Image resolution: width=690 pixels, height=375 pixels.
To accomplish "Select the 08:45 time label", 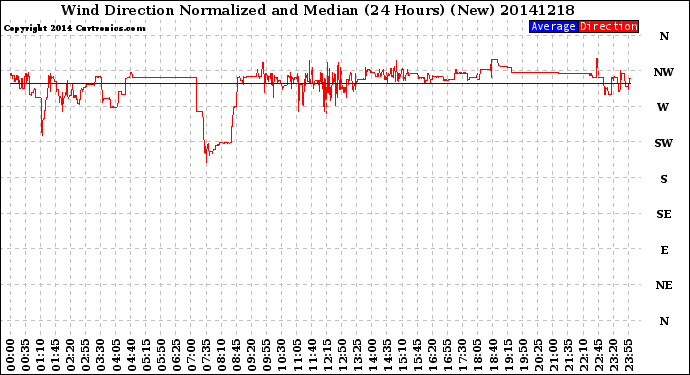I will click(237, 355).
